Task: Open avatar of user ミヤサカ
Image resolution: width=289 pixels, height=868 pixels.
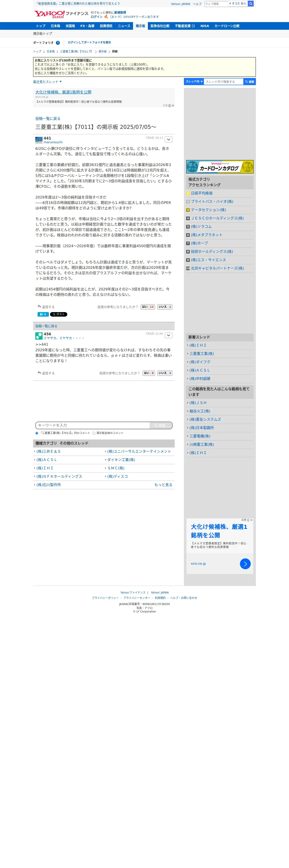Action: tap(39, 336)
